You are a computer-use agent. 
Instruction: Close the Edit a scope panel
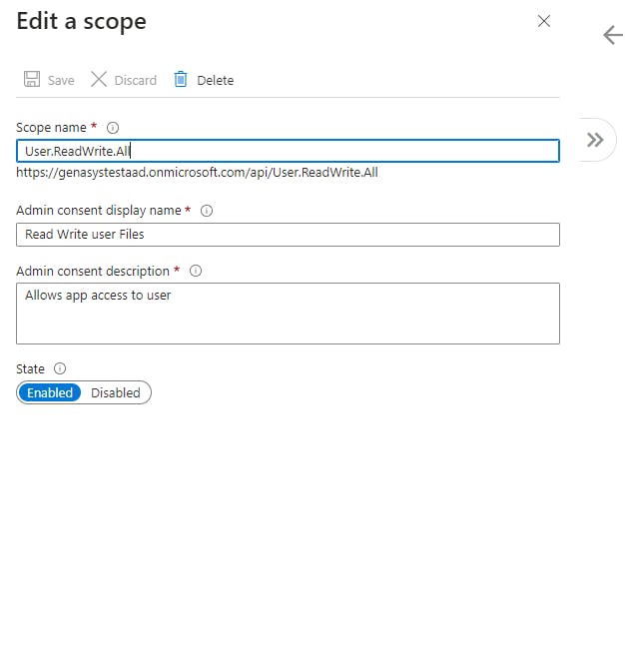tap(544, 21)
